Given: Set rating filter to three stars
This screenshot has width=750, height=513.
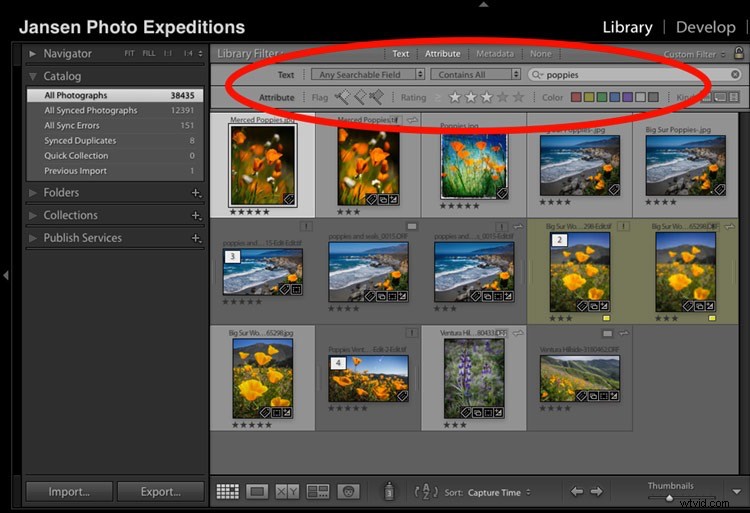Looking at the screenshot, I should (486, 98).
